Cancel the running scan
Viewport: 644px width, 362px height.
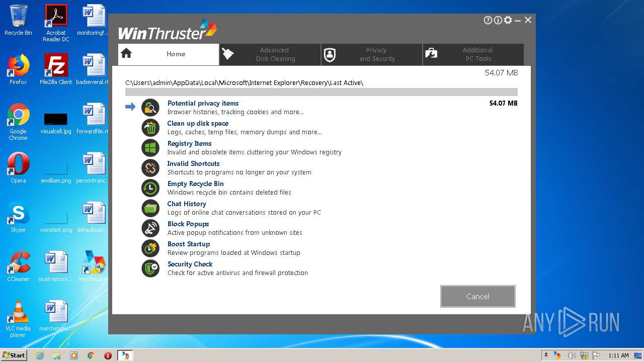(477, 296)
